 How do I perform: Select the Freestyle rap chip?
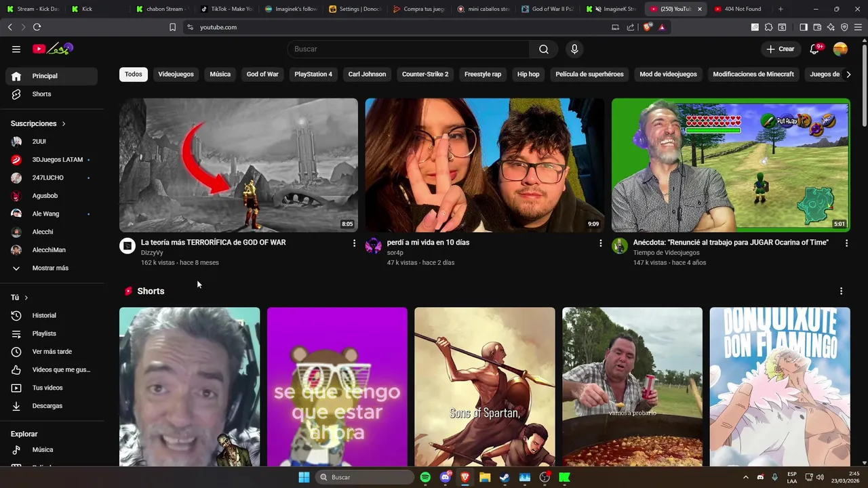(483, 75)
